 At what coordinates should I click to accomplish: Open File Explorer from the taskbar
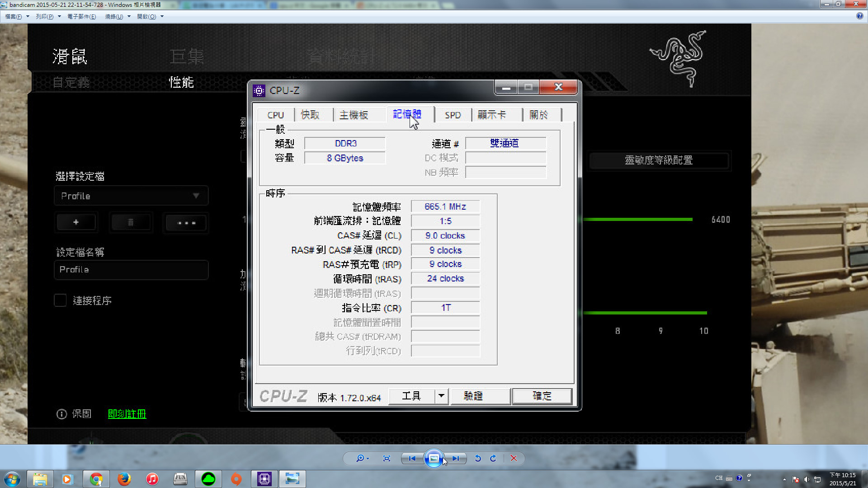(x=40, y=479)
